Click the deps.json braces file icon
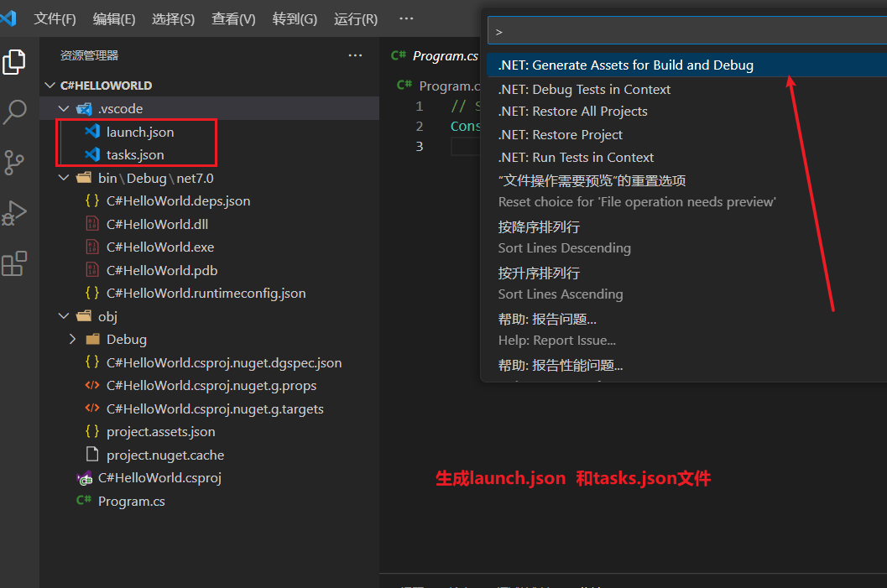The height and width of the screenshot is (588, 887). click(92, 200)
